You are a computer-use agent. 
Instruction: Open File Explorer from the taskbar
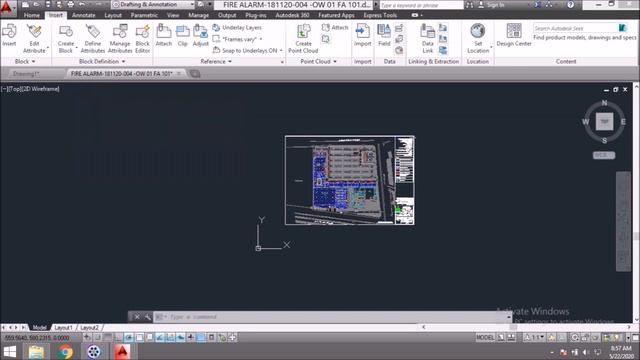[36, 351]
